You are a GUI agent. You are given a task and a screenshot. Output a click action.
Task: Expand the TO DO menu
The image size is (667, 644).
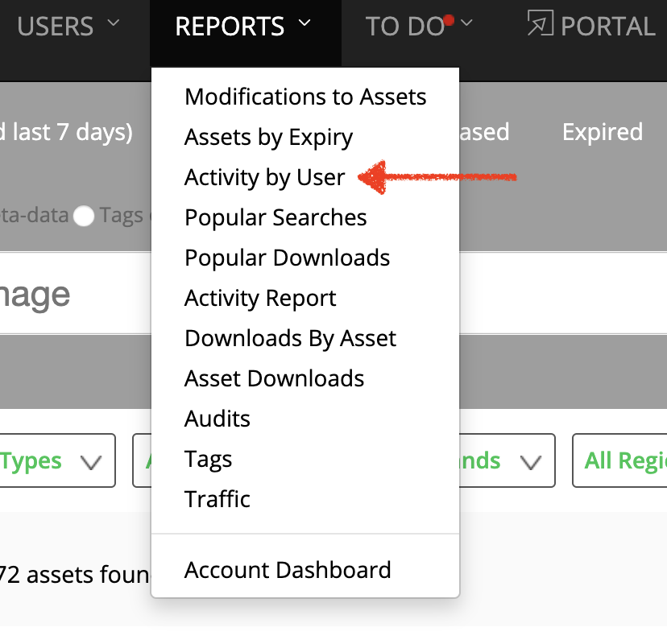tap(419, 27)
